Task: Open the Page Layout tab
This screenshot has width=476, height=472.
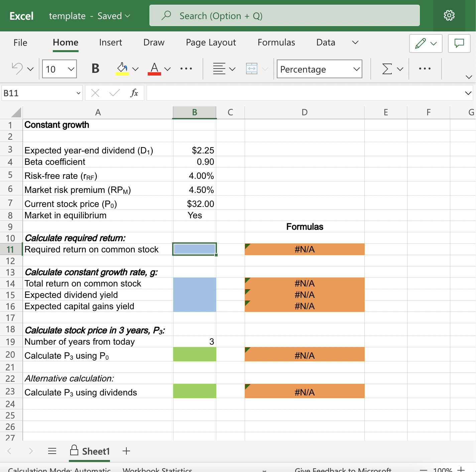Action: click(211, 42)
